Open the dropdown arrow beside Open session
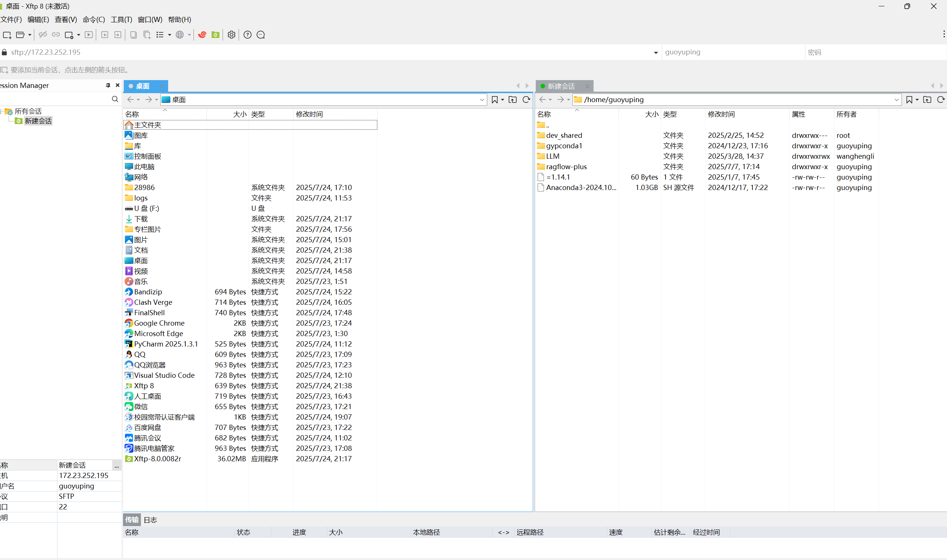947x560 pixels. tap(30, 35)
